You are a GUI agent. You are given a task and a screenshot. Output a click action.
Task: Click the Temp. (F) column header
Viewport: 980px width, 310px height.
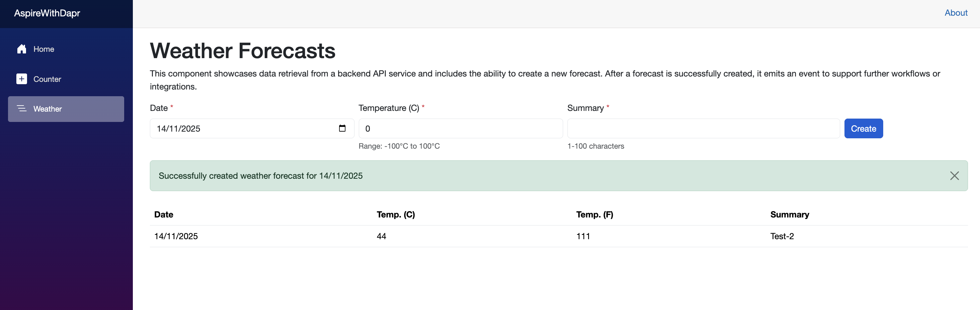tap(594, 214)
